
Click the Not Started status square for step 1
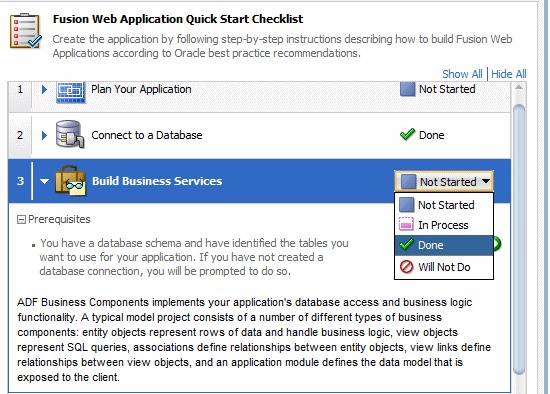click(407, 89)
